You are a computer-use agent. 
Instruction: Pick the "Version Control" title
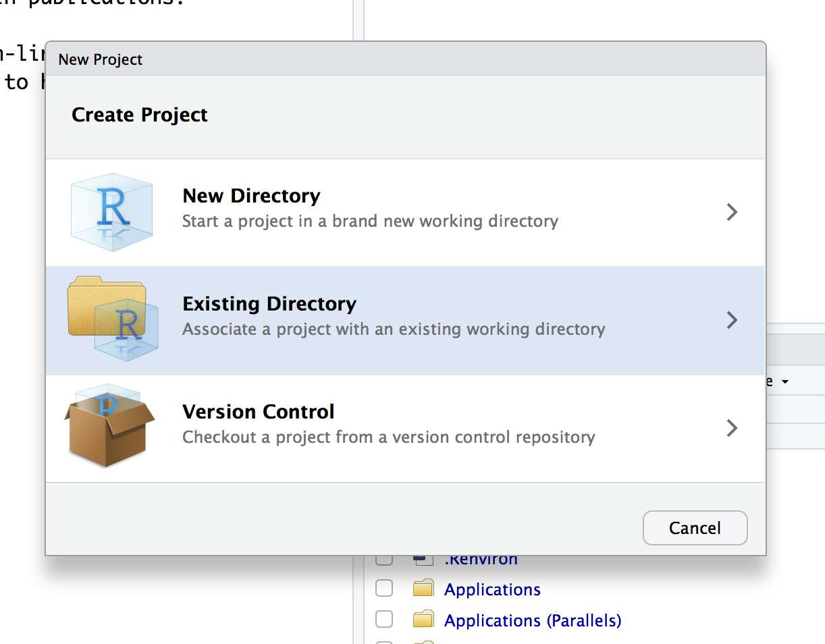coord(259,412)
